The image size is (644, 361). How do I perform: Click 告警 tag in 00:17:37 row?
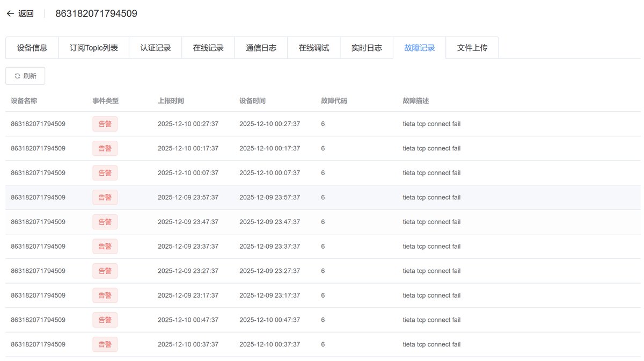pyautogui.click(x=105, y=148)
